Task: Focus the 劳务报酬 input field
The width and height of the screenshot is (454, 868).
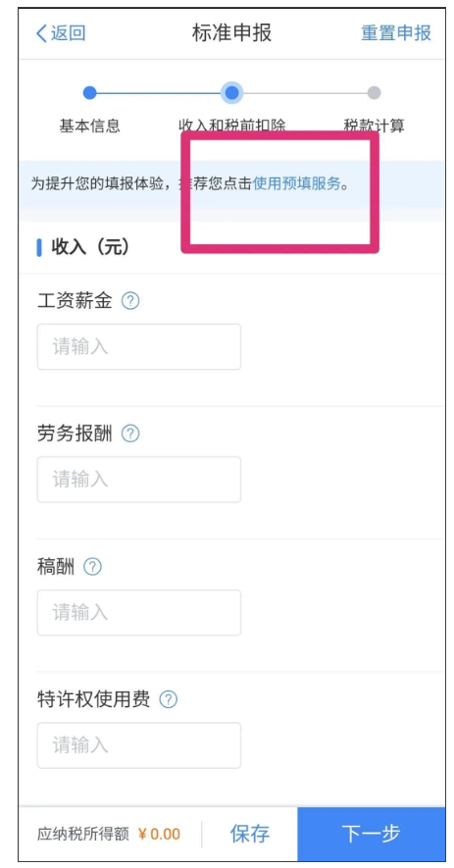Action: click(139, 480)
